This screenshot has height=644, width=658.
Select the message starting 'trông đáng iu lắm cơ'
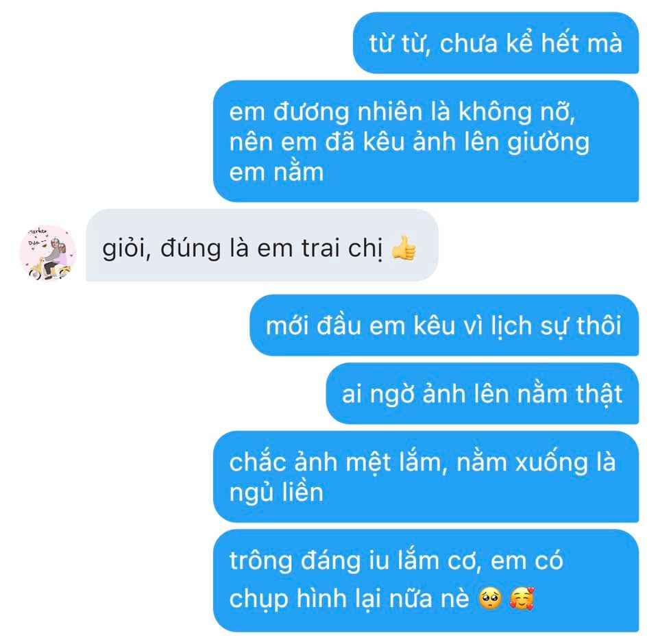tap(426, 581)
